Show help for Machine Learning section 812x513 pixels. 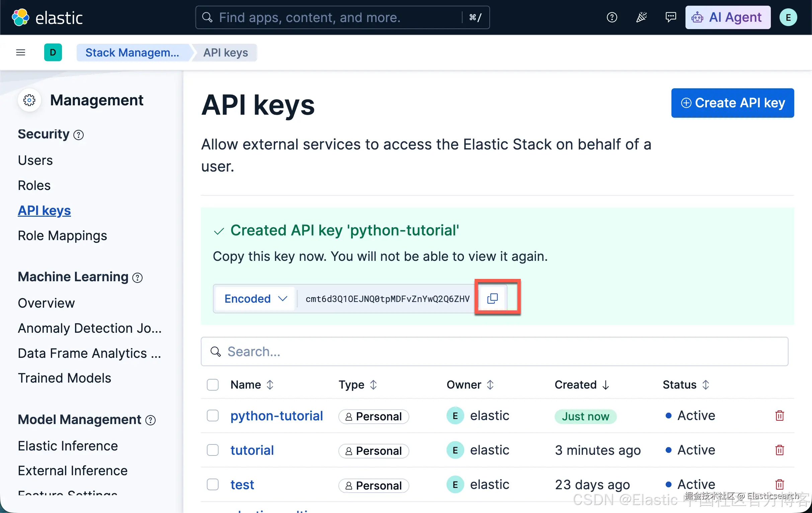coord(137,278)
